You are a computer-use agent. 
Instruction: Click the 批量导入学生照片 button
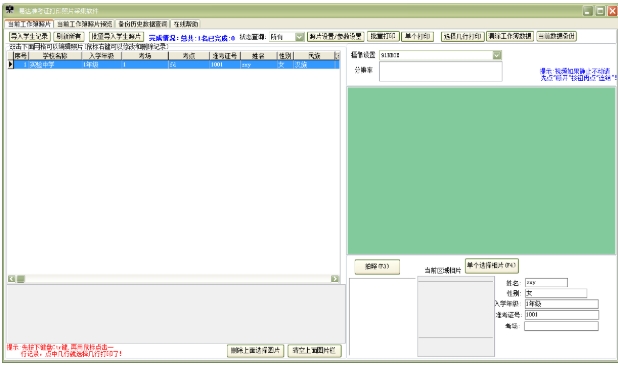(x=116, y=36)
